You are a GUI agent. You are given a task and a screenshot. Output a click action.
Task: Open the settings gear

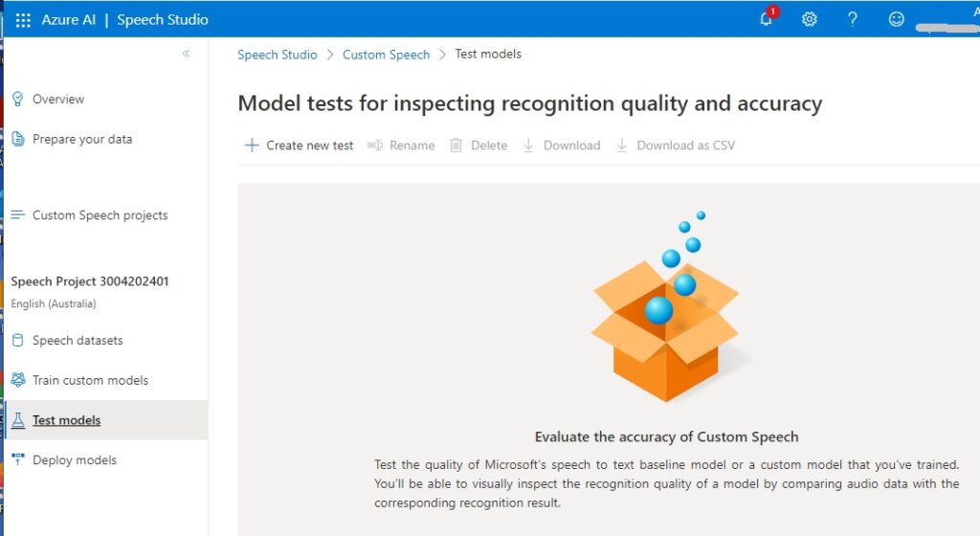810,19
